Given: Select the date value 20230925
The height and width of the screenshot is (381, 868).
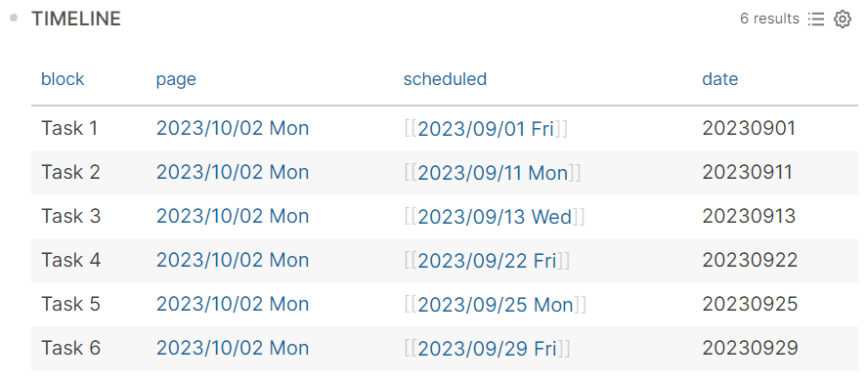Looking at the screenshot, I should (x=750, y=304).
